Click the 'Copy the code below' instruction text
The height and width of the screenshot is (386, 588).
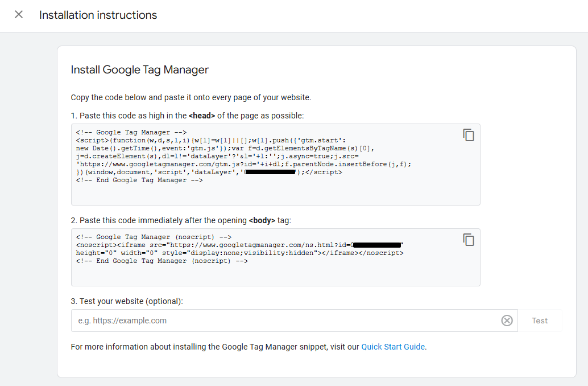191,97
